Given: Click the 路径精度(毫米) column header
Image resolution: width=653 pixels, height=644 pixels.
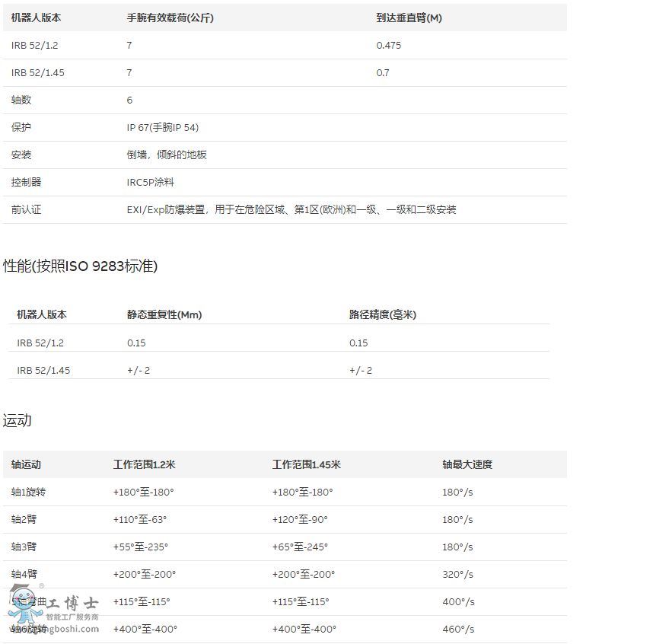Looking at the screenshot, I should point(382,314).
